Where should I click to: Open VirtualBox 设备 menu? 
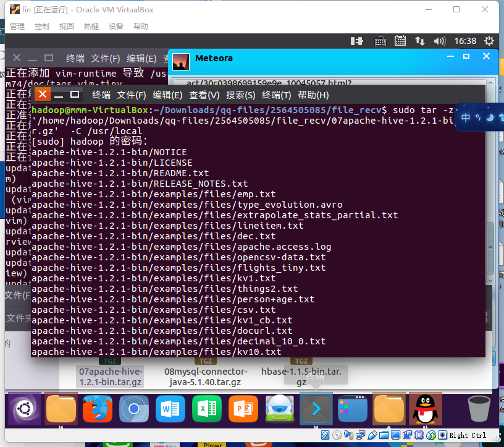click(x=116, y=26)
